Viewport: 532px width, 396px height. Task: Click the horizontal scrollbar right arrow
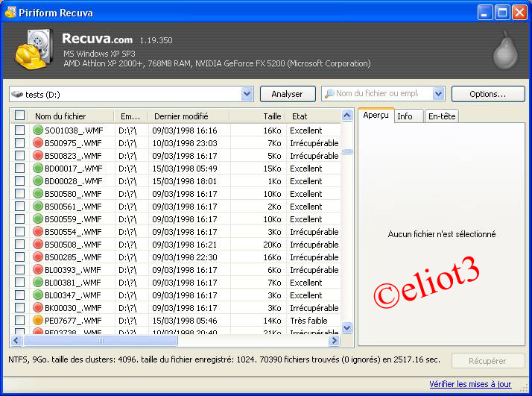(335, 340)
